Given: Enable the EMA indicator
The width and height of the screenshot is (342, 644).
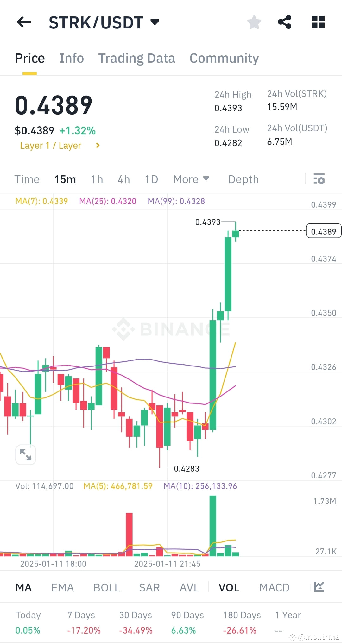Looking at the screenshot, I should point(62,587).
